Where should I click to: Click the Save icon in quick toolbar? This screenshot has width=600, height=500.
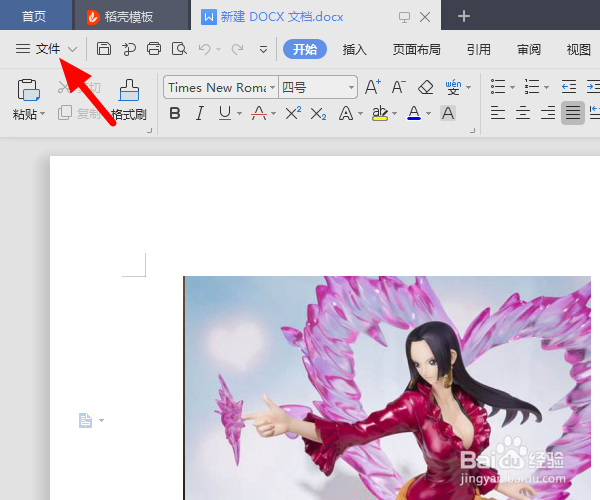104,49
